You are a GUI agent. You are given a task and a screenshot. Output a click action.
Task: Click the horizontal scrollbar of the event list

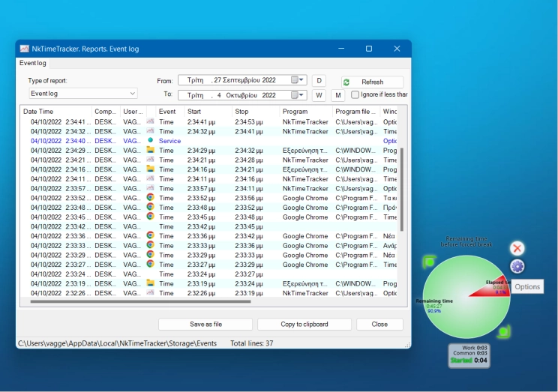coord(140,301)
